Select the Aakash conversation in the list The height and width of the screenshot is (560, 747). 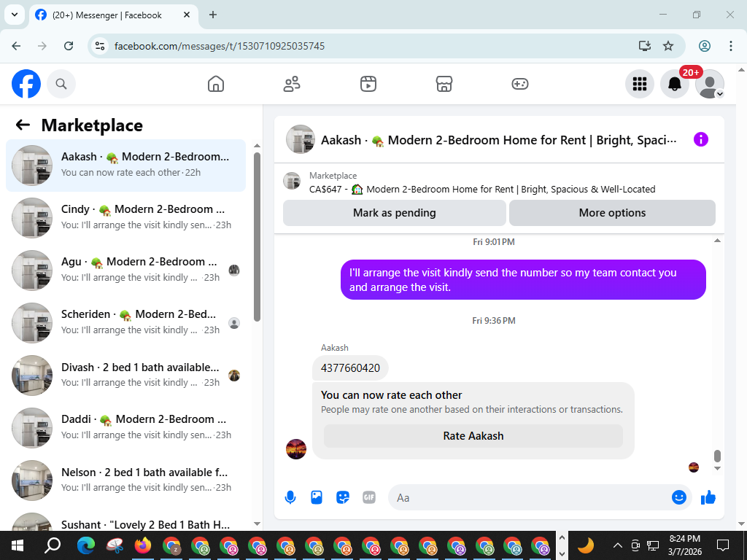125,166
